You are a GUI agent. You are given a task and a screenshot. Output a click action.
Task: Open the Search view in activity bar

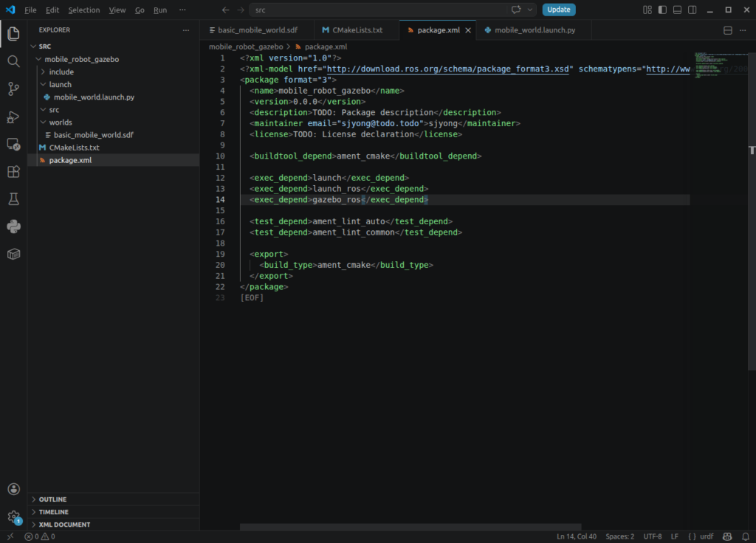(x=13, y=61)
